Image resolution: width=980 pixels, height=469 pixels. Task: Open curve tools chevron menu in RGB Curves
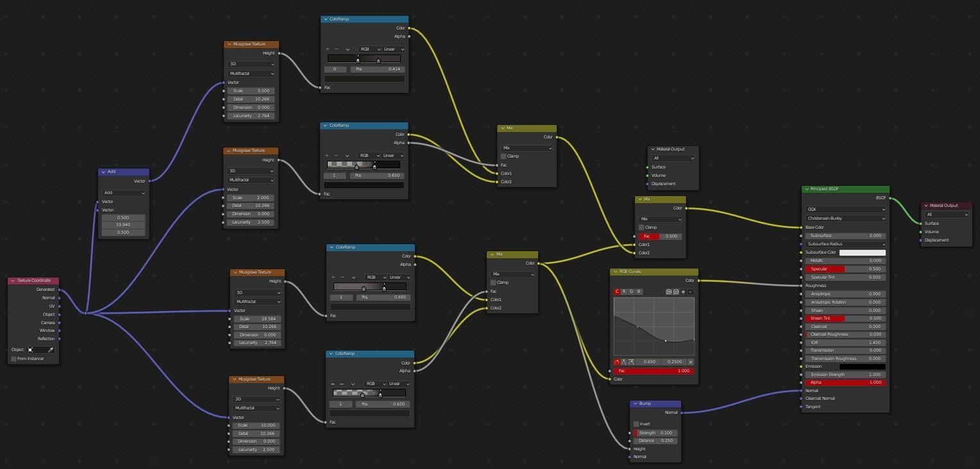tap(691, 292)
